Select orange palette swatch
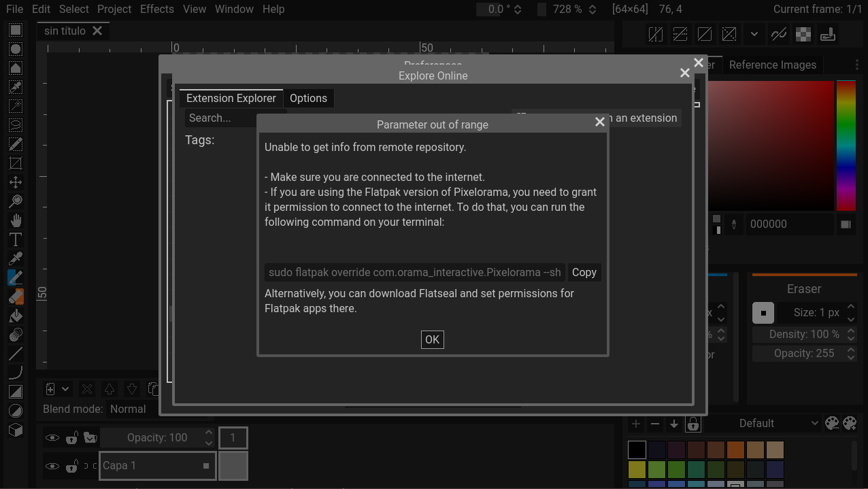 tap(735, 450)
